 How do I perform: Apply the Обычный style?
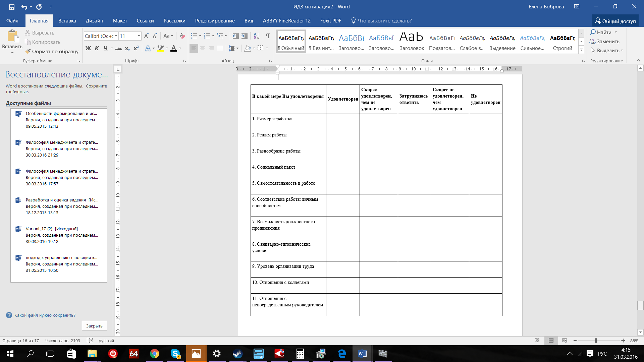[x=291, y=42]
